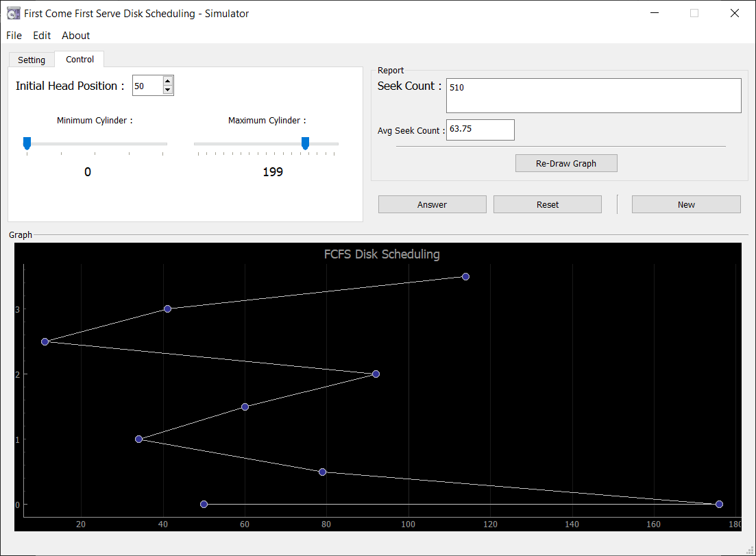Start a New simulation button
756x556 pixels.
pos(685,204)
